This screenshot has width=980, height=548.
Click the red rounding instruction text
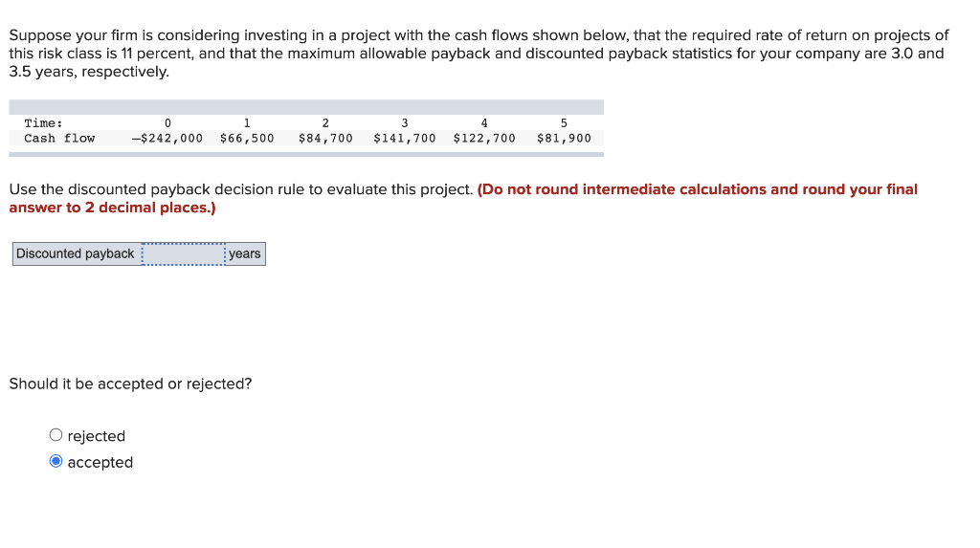[x=463, y=198]
